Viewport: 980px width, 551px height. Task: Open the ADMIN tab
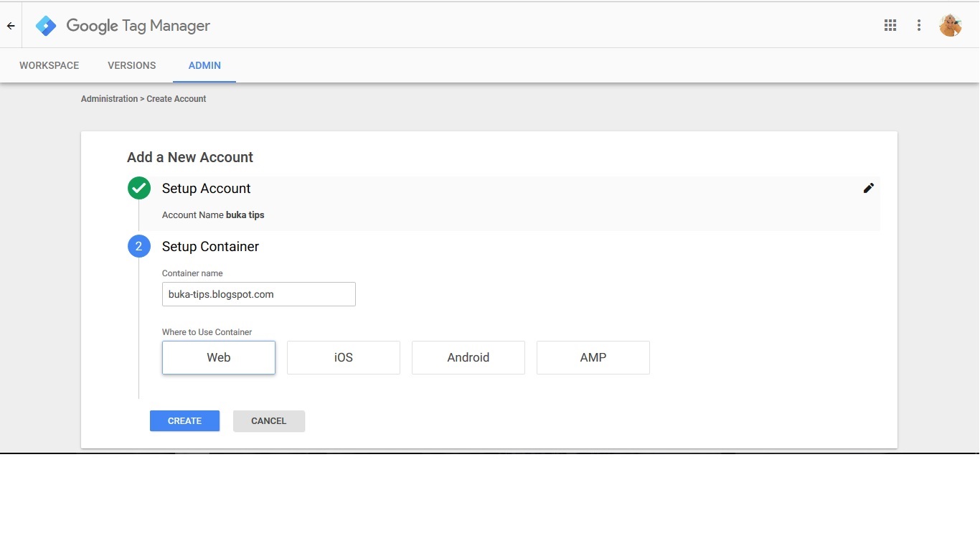(x=204, y=65)
